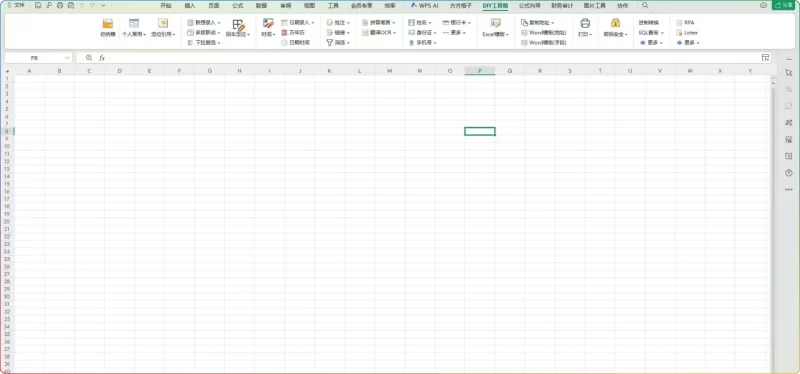Switch to the 视图 tab
The width and height of the screenshot is (800, 374).
309,5
